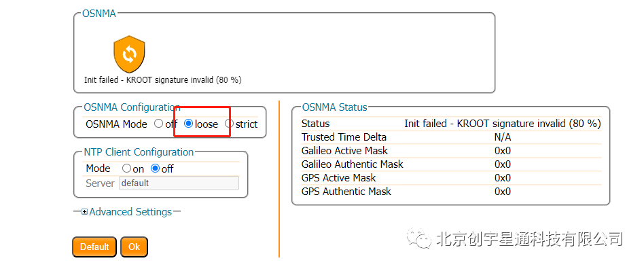Select the loose OSNMA mode radio button
Viewport: 644px width, 267px height.
click(189, 124)
